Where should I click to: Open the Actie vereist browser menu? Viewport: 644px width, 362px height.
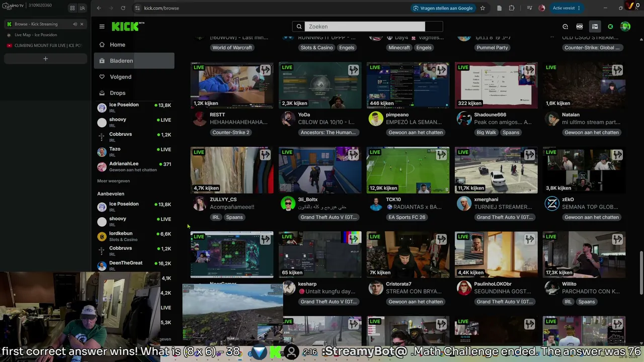tap(567, 8)
